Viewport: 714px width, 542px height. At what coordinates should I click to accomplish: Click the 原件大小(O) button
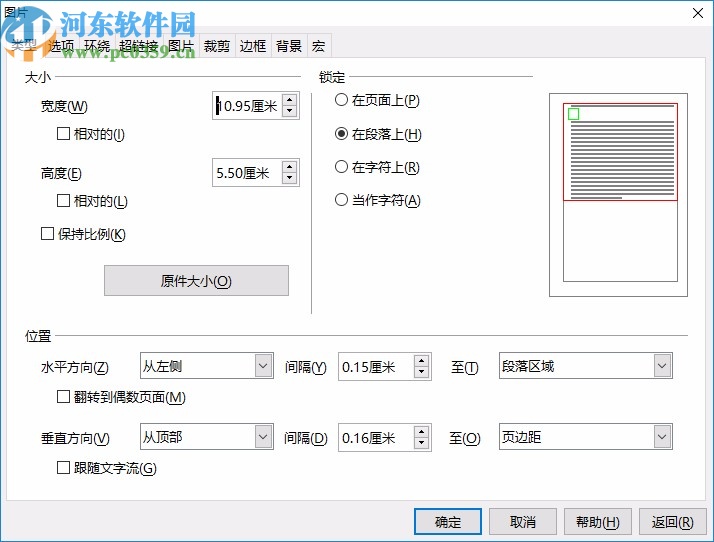point(196,281)
